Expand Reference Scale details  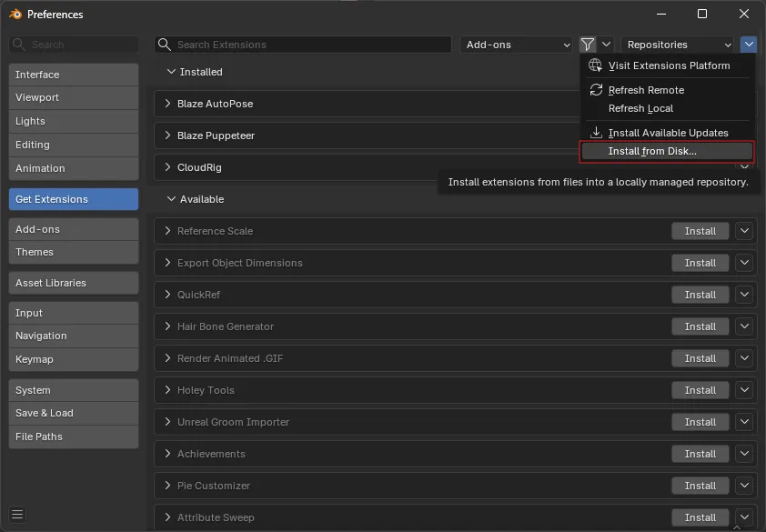tap(167, 231)
